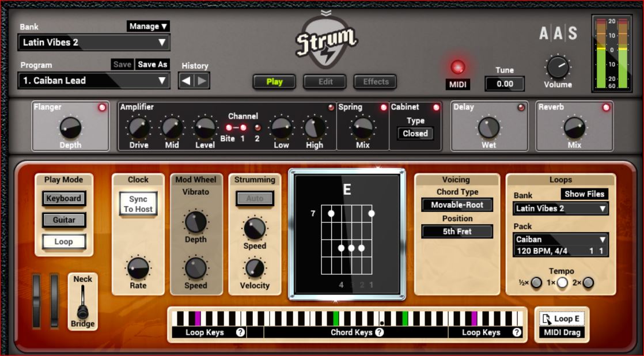Click the Amplifier Level knob
The image size is (644, 356).
[204, 127]
